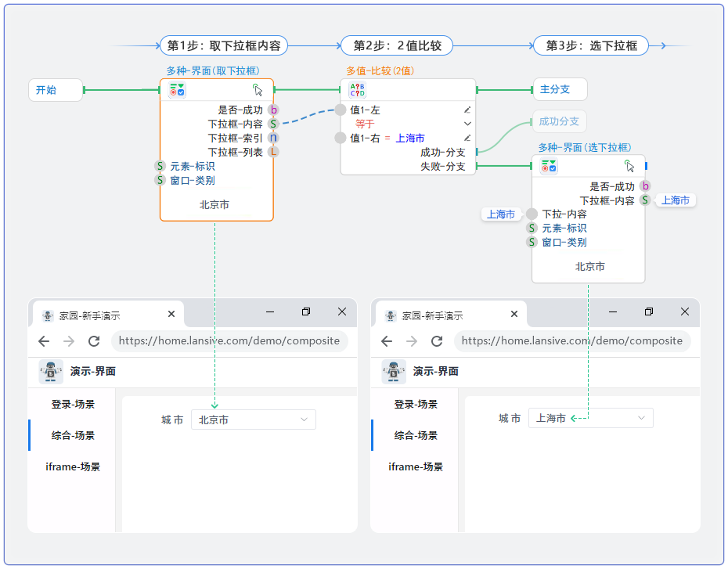Click the 主分支 branch node
This screenshot has height=569, width=728.
[x=559, y=90]
